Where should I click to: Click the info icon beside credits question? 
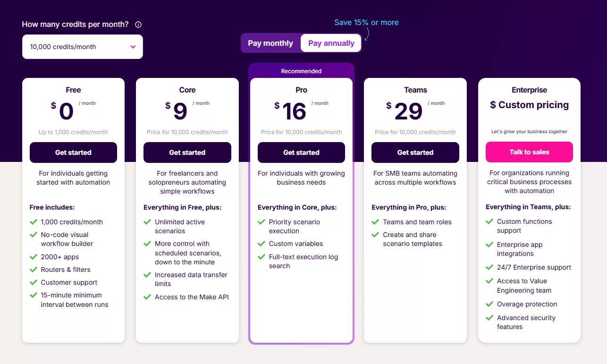coord(138,25)
